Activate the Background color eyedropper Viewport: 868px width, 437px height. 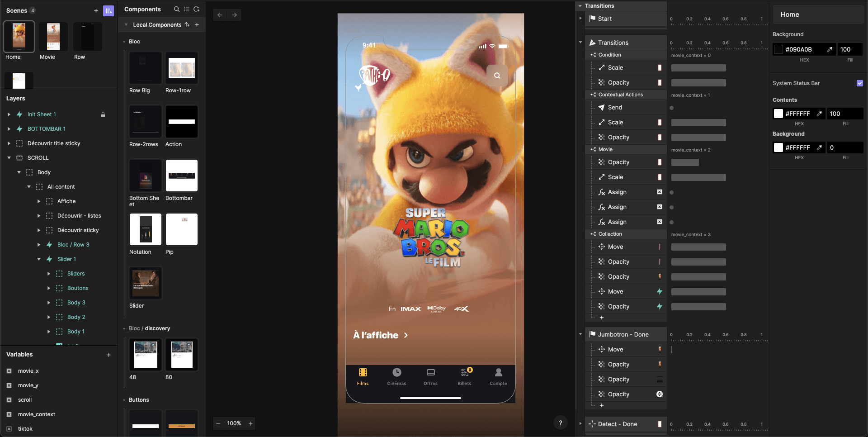point(830,49)
